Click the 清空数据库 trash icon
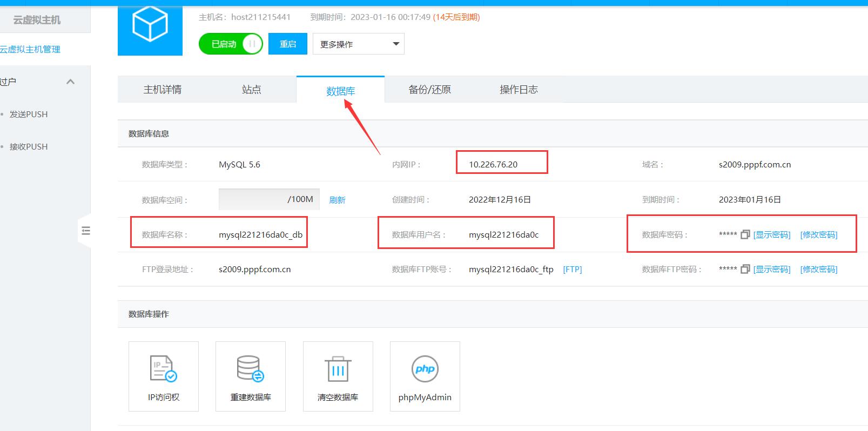Viewport: 868px width, 431px height. pyautogui.click(x=338, y=369)
